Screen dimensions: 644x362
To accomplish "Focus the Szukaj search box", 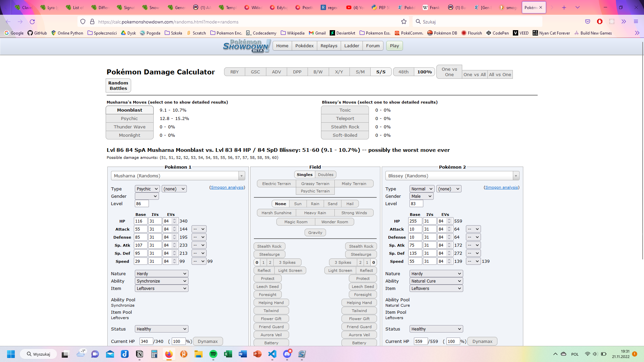I will coord(478,22).
